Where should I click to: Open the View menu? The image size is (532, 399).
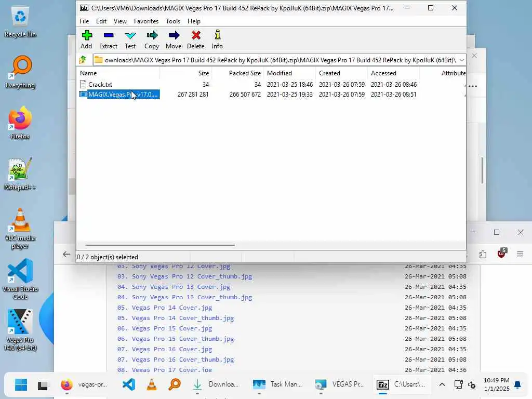120,21
